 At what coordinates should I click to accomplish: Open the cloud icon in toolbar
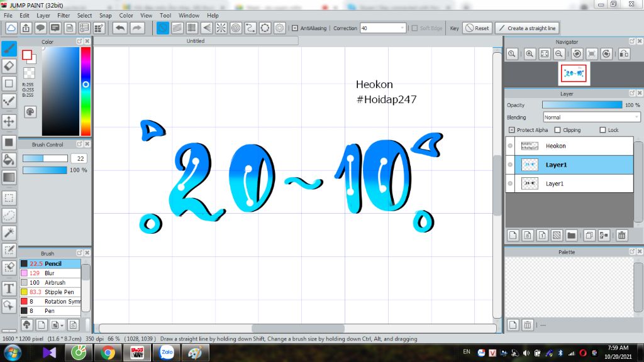[11, 28]
